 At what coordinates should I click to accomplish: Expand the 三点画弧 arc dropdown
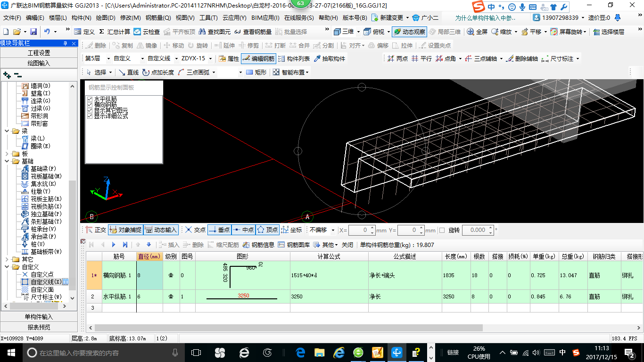click(213, 72)
